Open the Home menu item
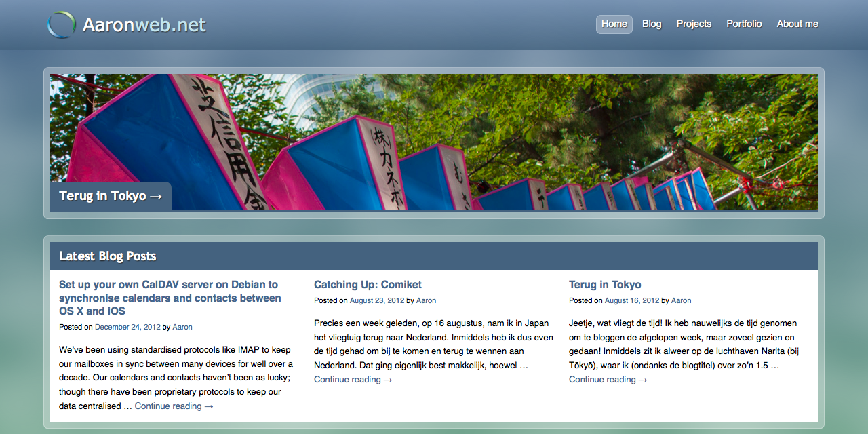868x434 pixels. [x=614, y=24]
